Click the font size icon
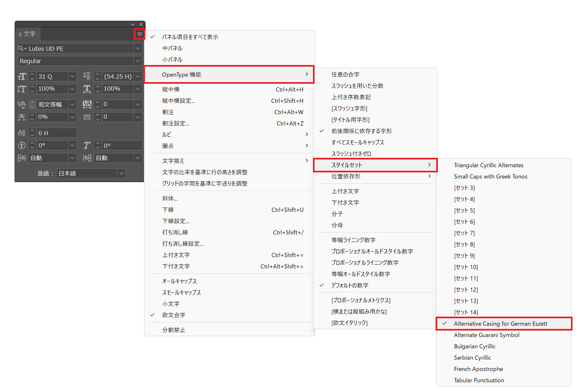This screenshot has height=392, width=578. (x=22, y=77)
